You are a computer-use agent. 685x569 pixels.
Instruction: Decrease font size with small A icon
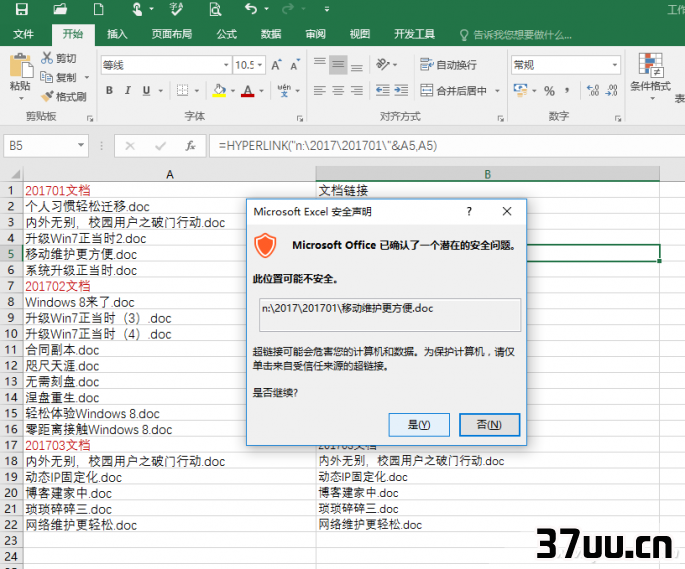[x=295, y=65]
